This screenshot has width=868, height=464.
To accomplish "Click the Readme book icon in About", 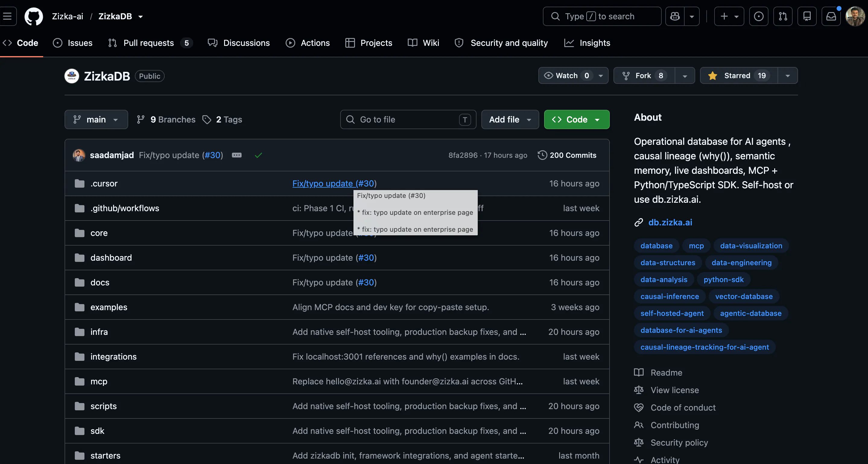I will (638, 372).
